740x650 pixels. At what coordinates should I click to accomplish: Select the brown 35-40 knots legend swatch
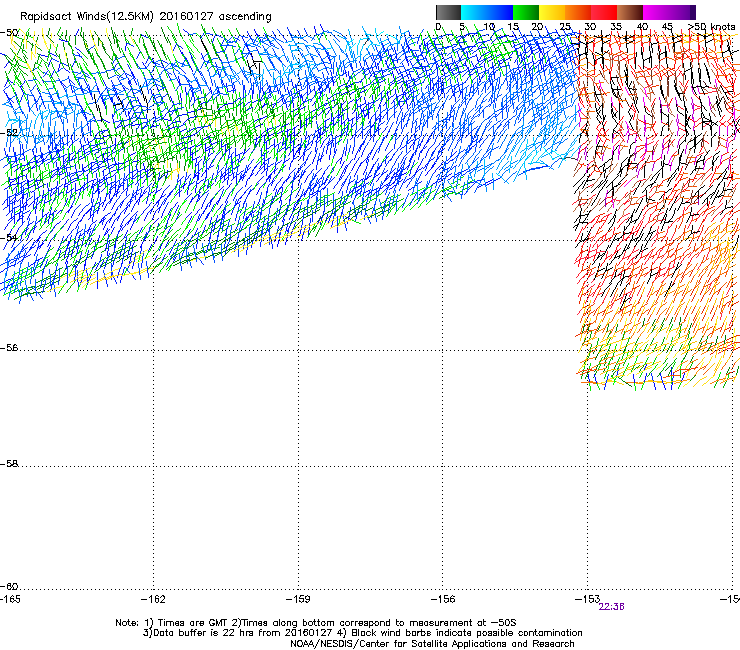coord(630,12)
